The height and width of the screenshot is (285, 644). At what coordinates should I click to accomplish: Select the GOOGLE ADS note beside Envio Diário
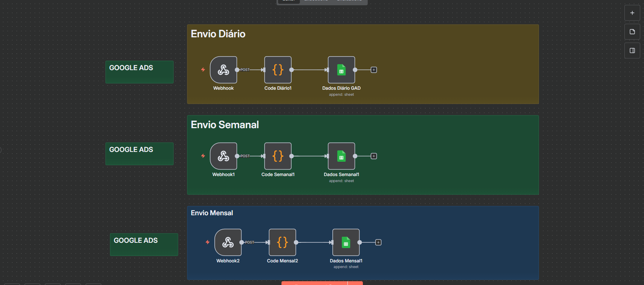(139, 72)
